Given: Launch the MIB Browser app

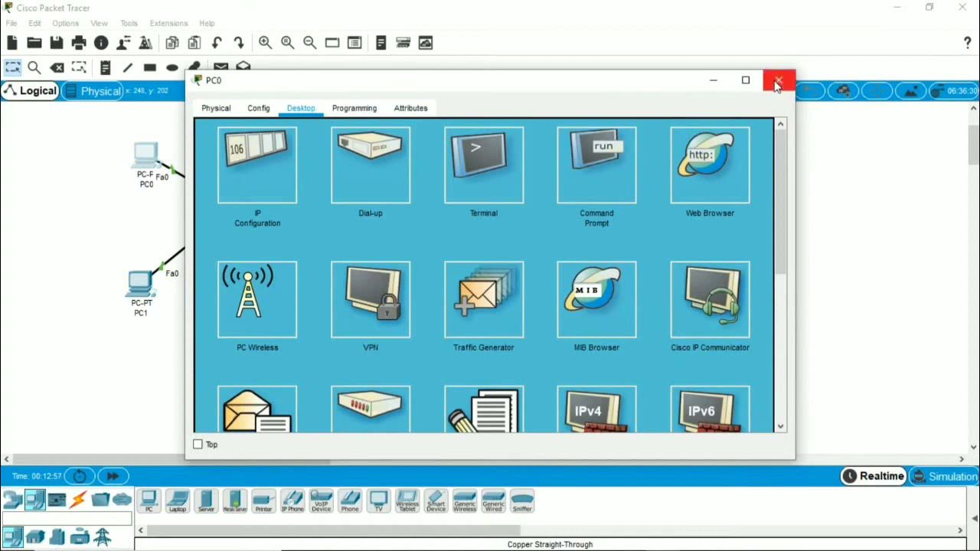Looking at the screenshot, I should coord(596,299).
